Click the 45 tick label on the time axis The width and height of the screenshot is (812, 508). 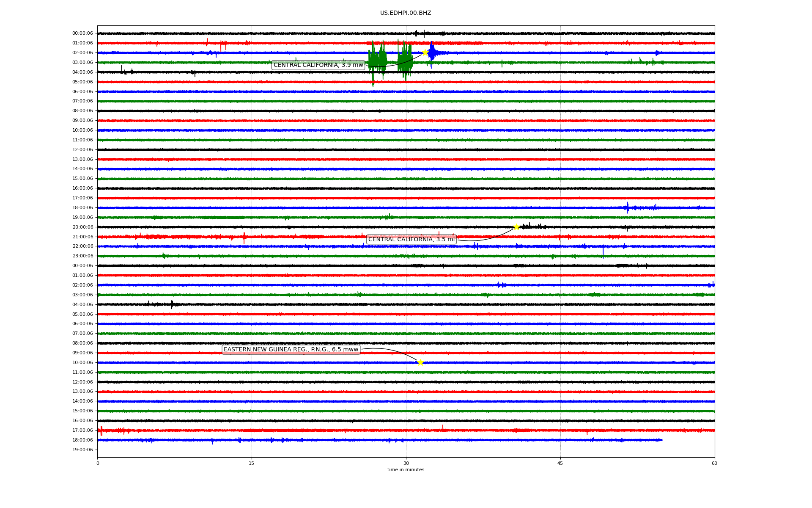560,463
